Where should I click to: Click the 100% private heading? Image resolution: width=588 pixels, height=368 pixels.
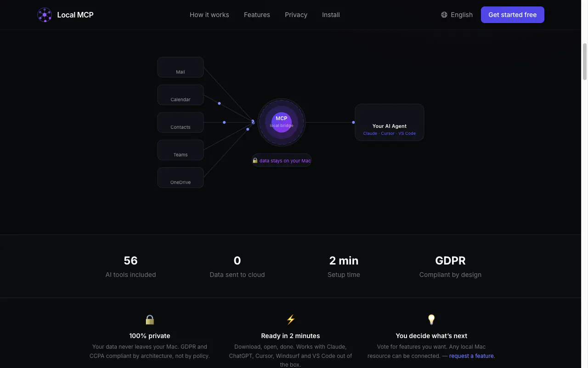150,336
